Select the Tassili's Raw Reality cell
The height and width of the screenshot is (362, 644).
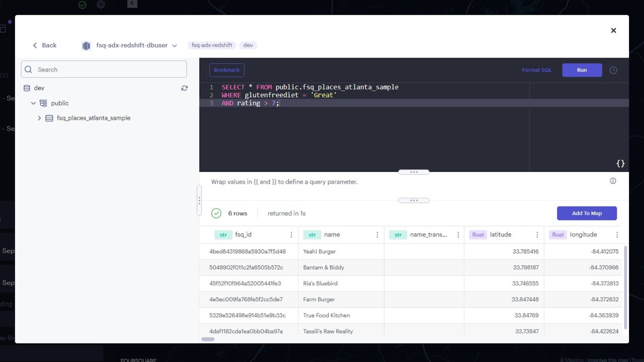[x=341, y=330]
